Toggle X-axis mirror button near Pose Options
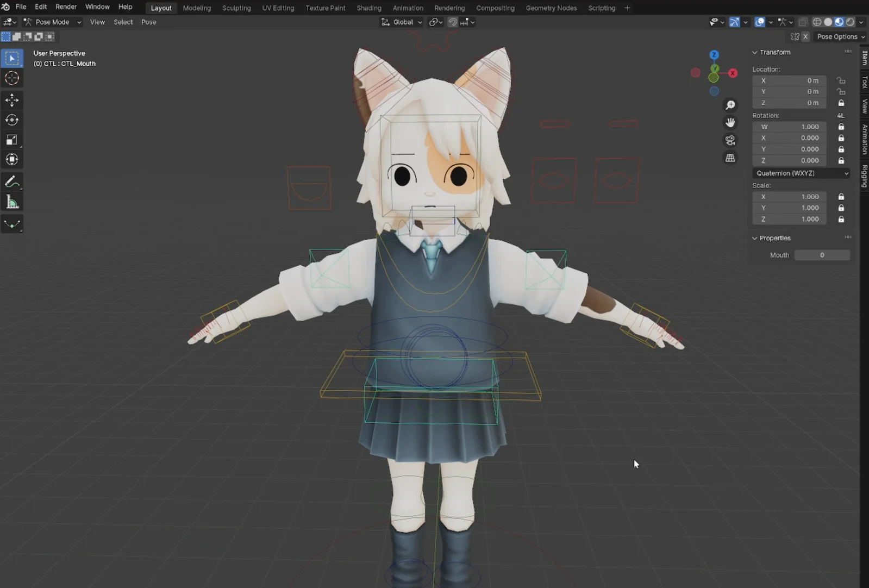The height and width of the screenshot is (588, 869). [805, 36]
